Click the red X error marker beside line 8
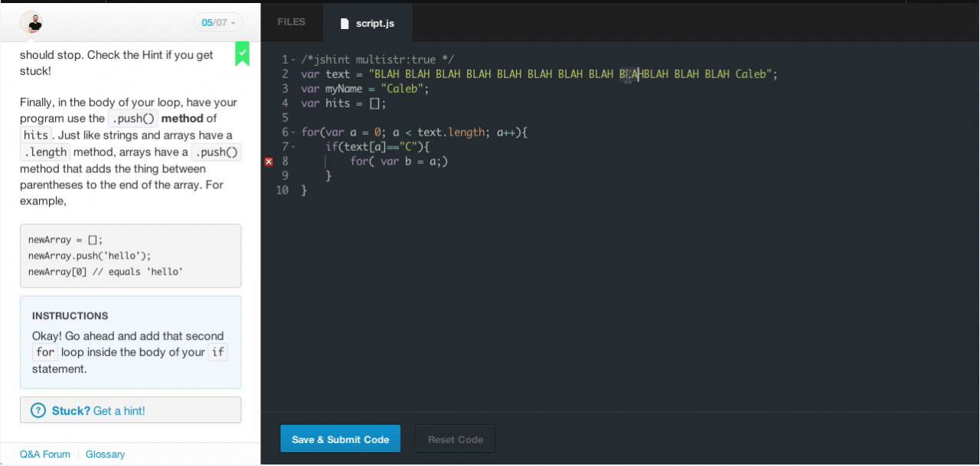The image size is (980, 466). click(x=268, y=161)
